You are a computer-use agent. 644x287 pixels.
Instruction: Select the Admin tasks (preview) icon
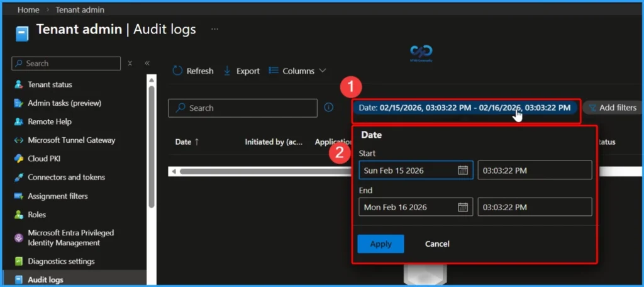tap(18, 103)
